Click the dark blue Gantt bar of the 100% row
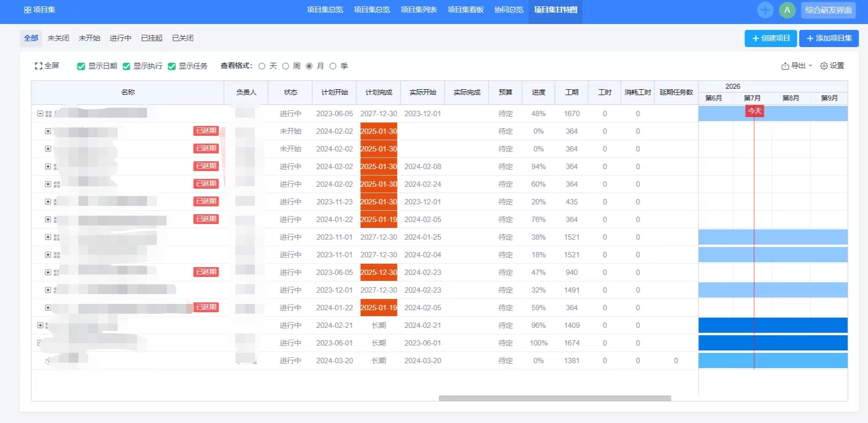Screen dimensions: 868x423 tap(773, 343)
